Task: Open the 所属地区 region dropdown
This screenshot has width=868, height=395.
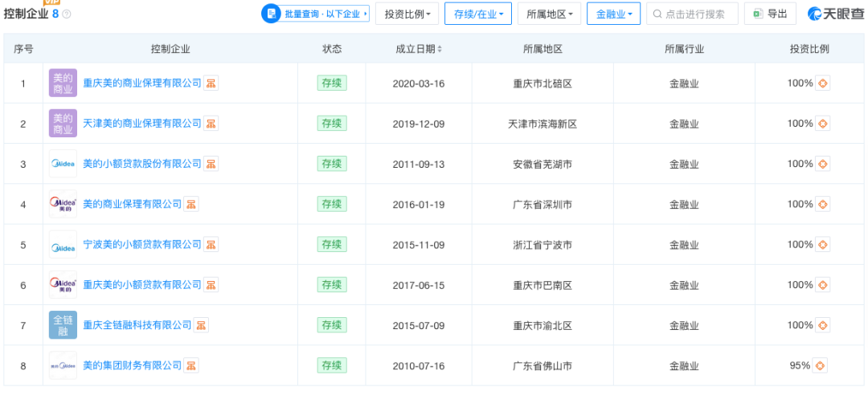Action: (x=549, y=14)
